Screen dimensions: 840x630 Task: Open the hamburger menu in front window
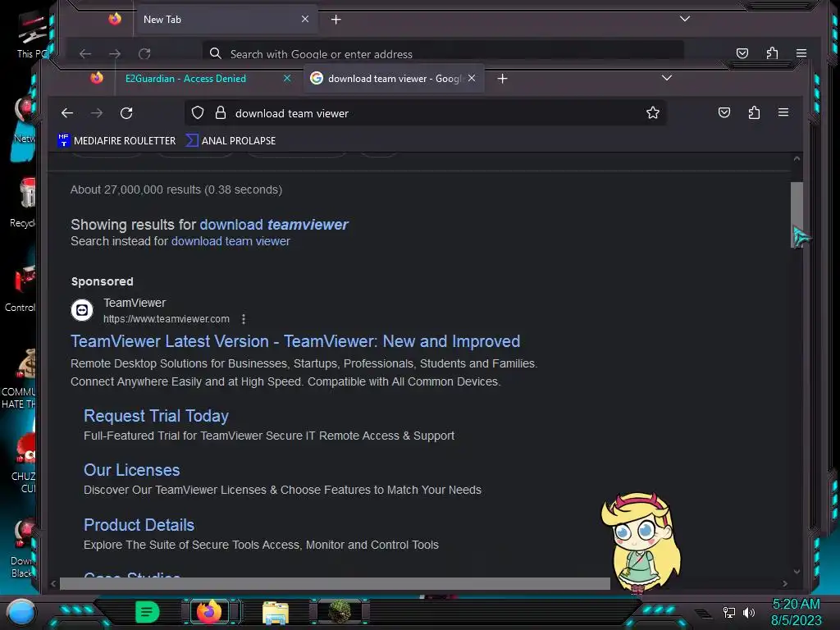click(x=783, y=112)
